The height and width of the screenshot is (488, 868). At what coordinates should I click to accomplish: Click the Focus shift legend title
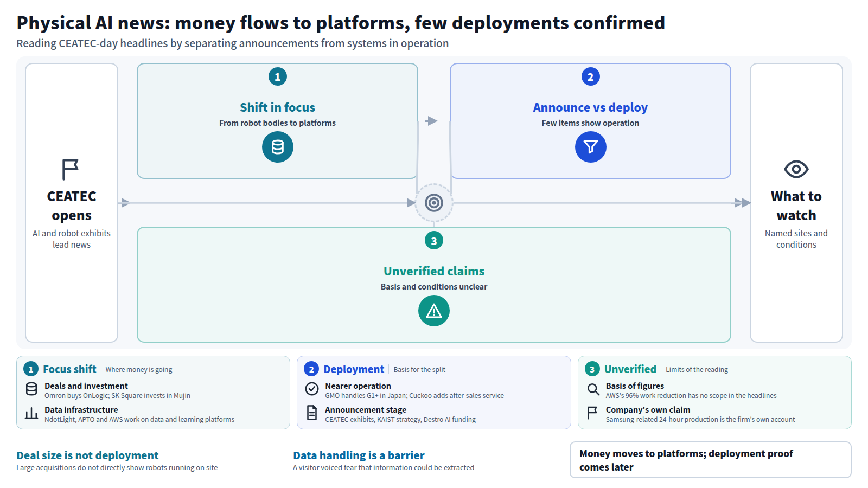69,369
